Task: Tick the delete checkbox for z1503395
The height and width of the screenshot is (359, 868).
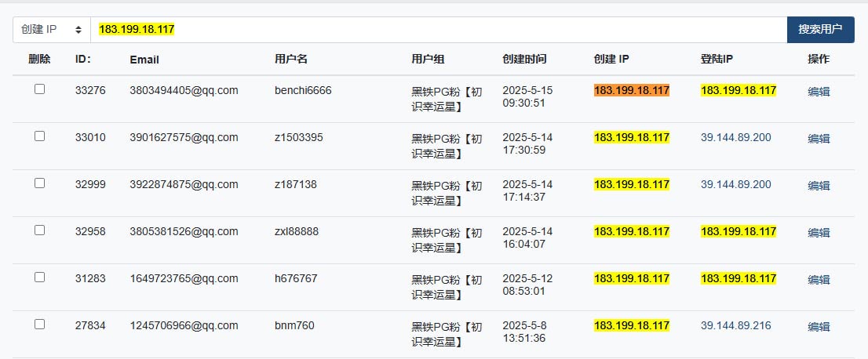Action: point(40,136)
